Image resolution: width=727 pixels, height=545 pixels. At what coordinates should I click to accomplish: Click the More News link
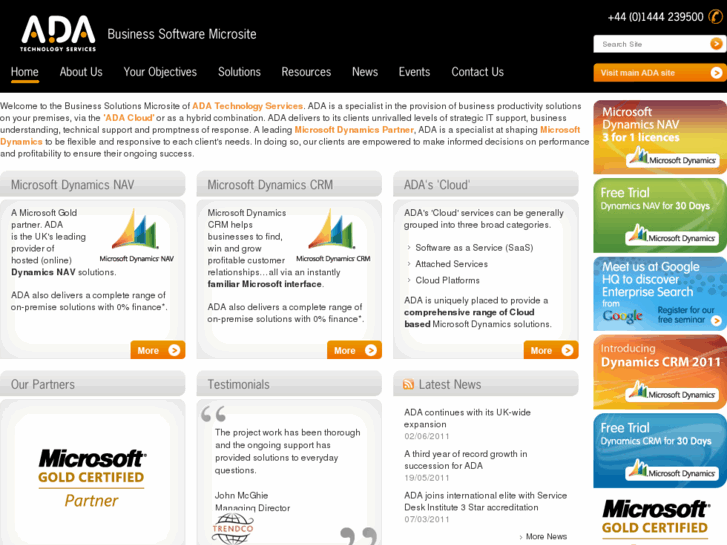pos(546,537)
